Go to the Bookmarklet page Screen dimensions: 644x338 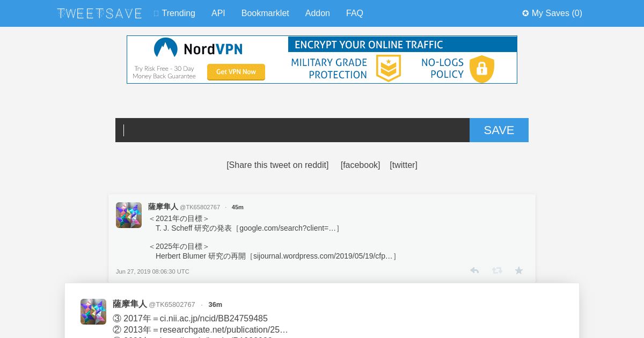[x=265, y=13]
